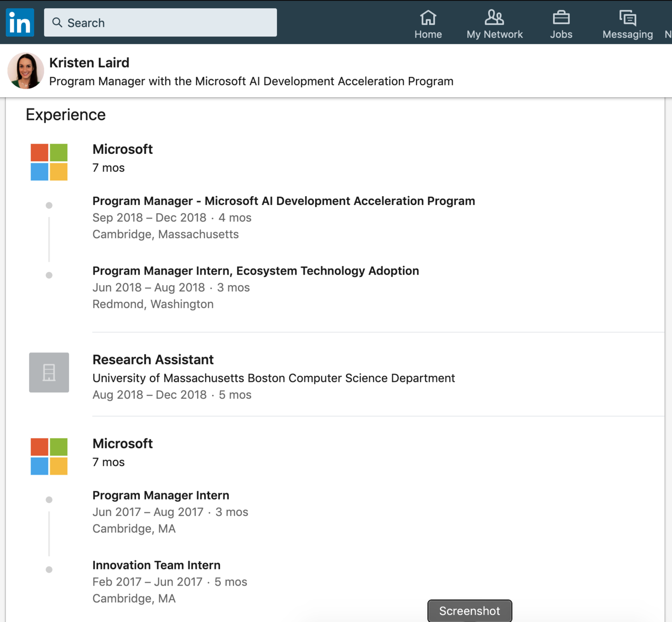Click the Experience section heading
This screenshot has height=622, width=672.
[65, 115]
